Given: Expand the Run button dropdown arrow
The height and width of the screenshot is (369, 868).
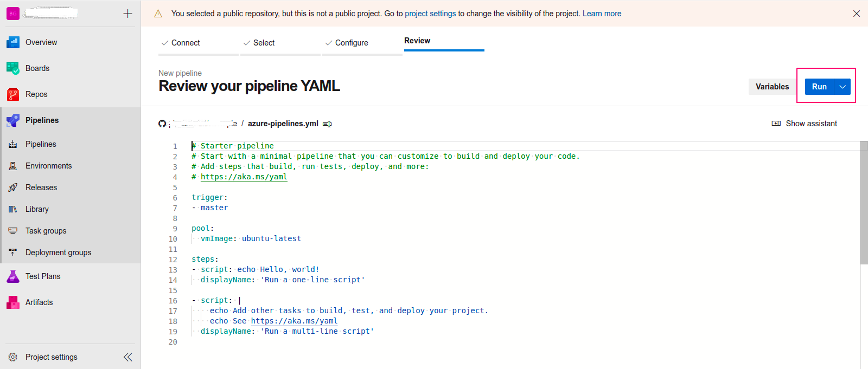Looking at the screenshot, I should tap(843, 87).
